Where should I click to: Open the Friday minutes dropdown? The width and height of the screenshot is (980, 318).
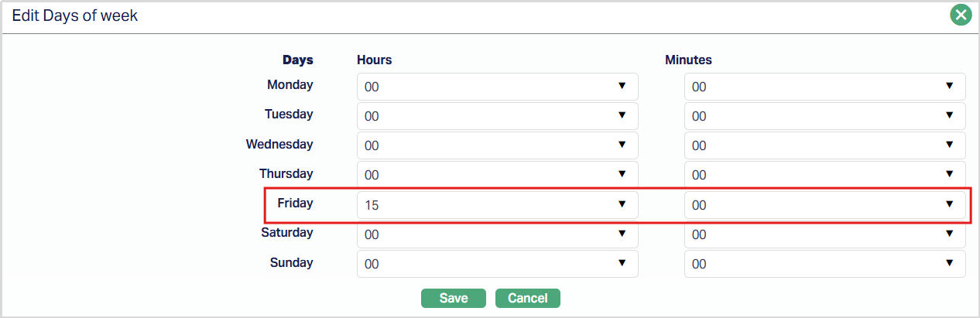click(x=824, y=205)
